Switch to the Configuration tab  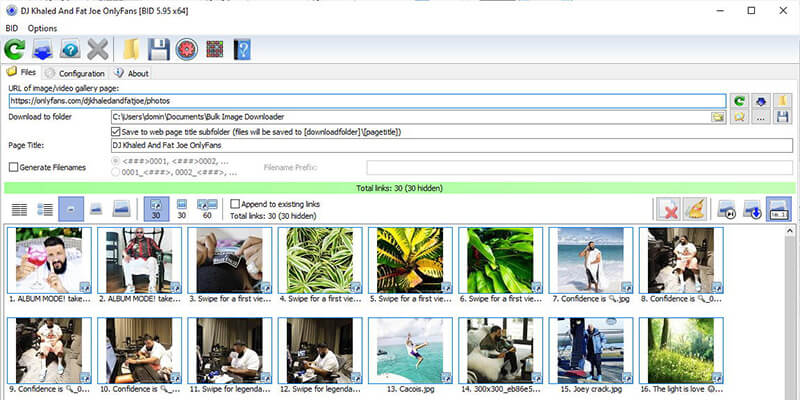76,73
